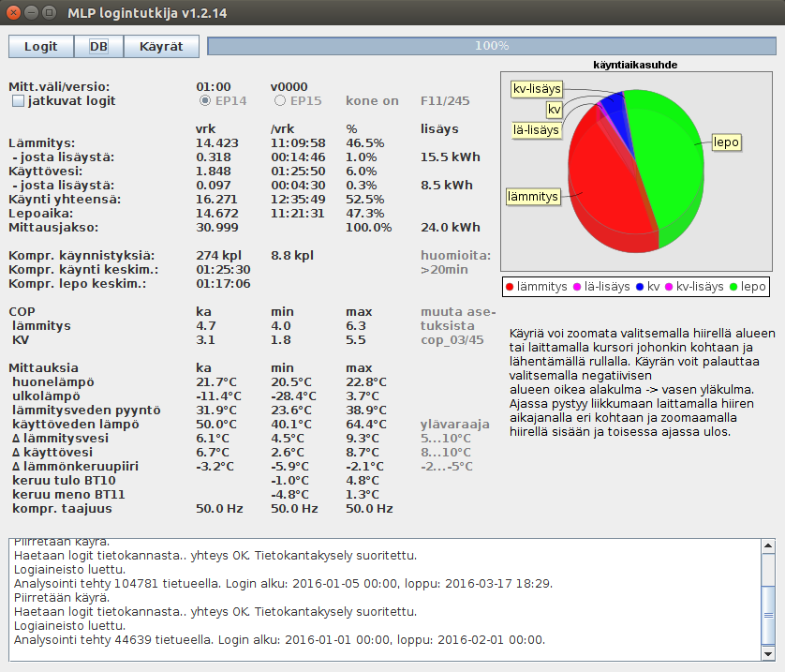The width and height of the screenshot is (785, 672).
Task: Click the green lepo legend dot
Action: coord(733,287)
